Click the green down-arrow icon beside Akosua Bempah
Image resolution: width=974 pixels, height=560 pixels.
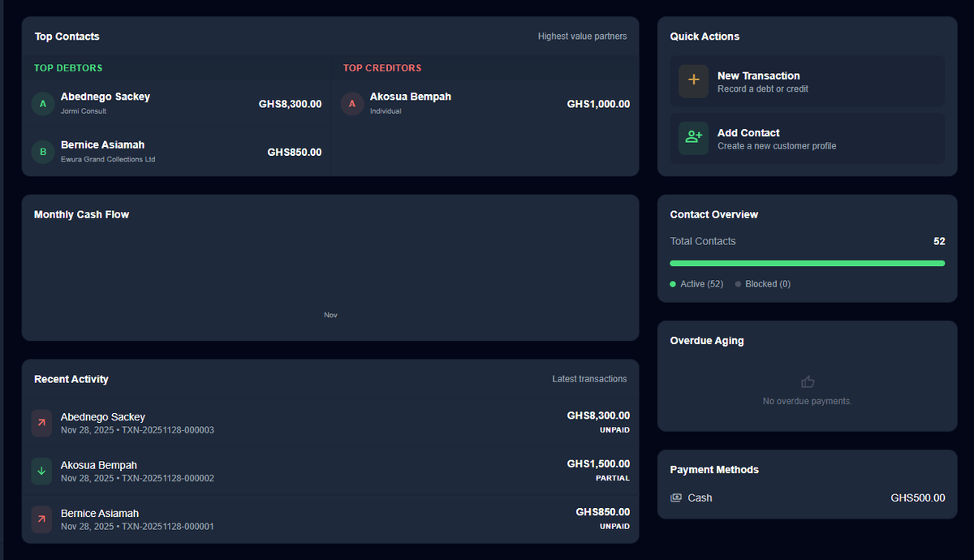(x=41, y=472)
